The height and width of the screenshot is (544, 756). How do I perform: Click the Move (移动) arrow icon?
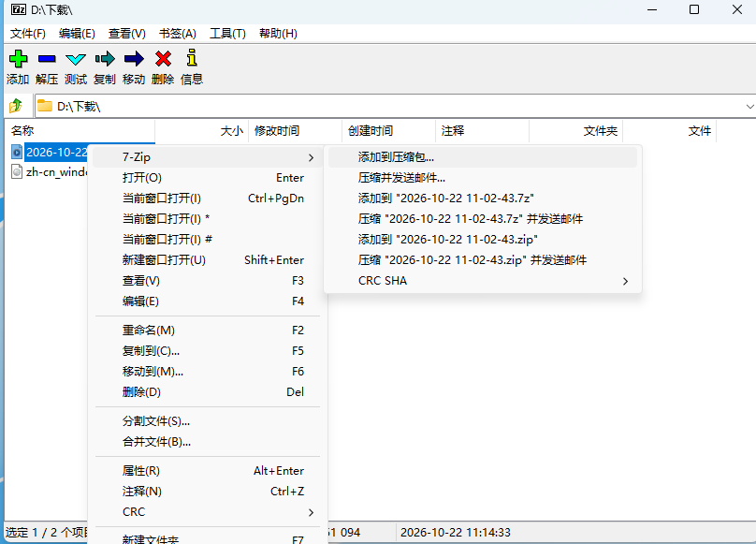coord(134,59)
